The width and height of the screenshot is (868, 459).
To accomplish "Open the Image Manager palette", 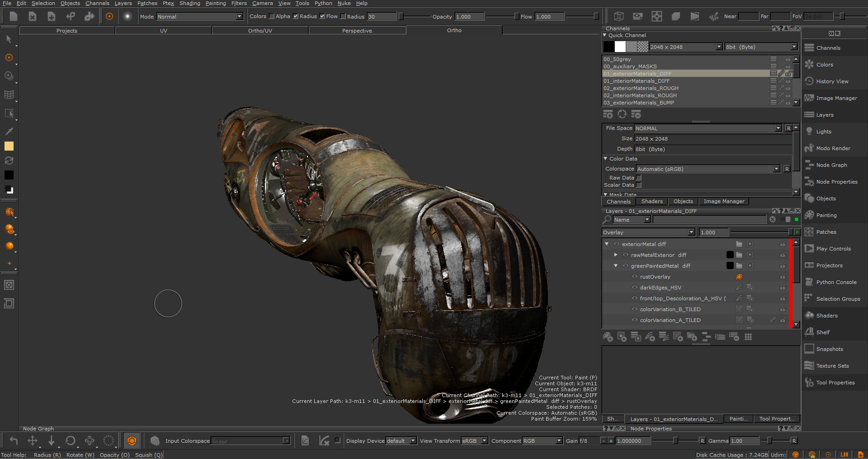I will (x=836, y=98).
